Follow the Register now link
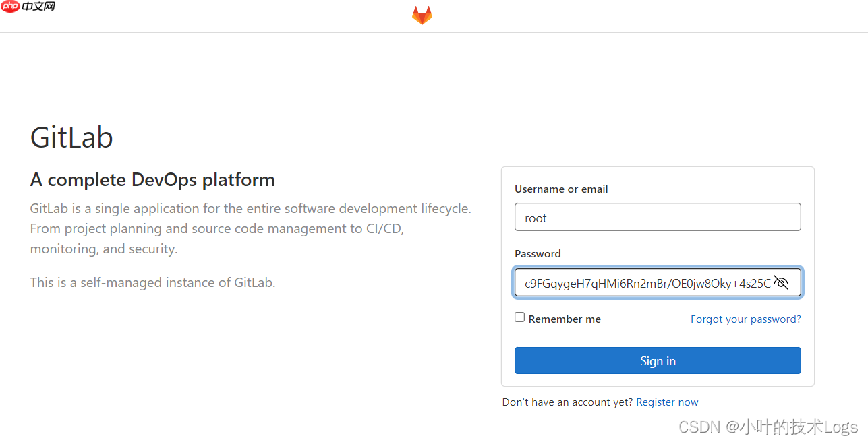The image size is (868, 442). point(667,402)
